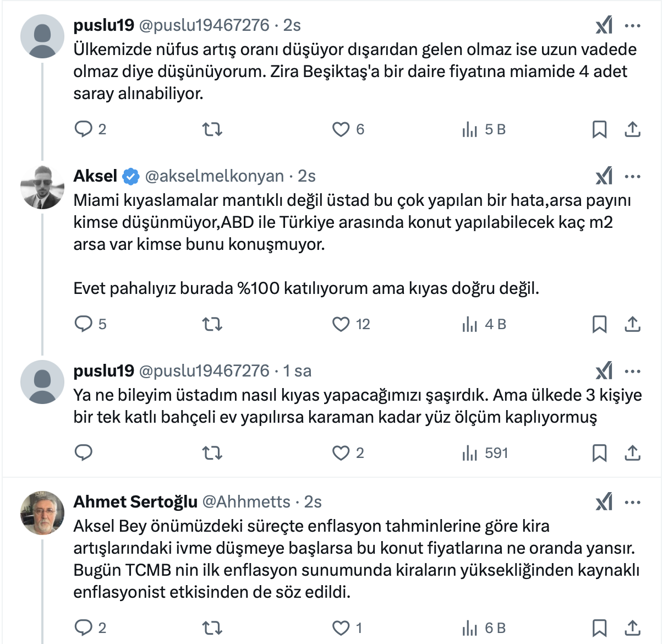Open three-dot menu on puslu19's 1 sa reply
This screenshot has height=644, width=668.
click(633, 371)
